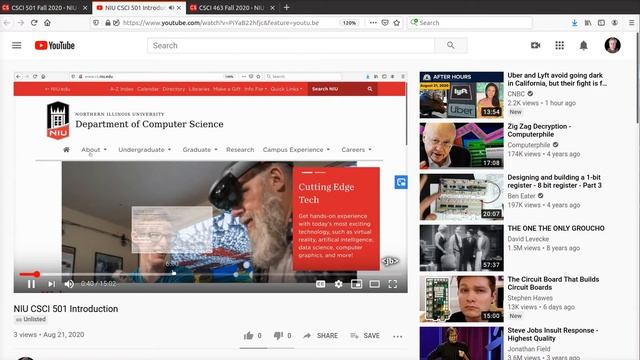
Task: Go back in browser history
Action: [x=7, y=23]
